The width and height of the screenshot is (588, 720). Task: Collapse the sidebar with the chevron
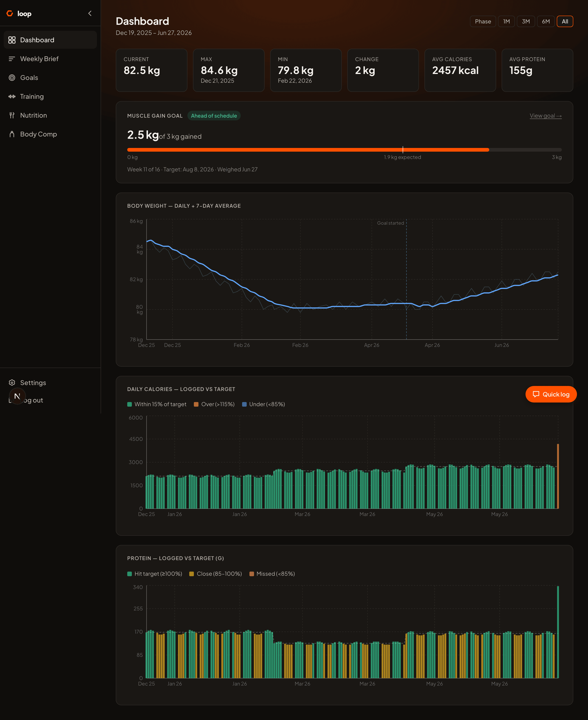point(90,13)
